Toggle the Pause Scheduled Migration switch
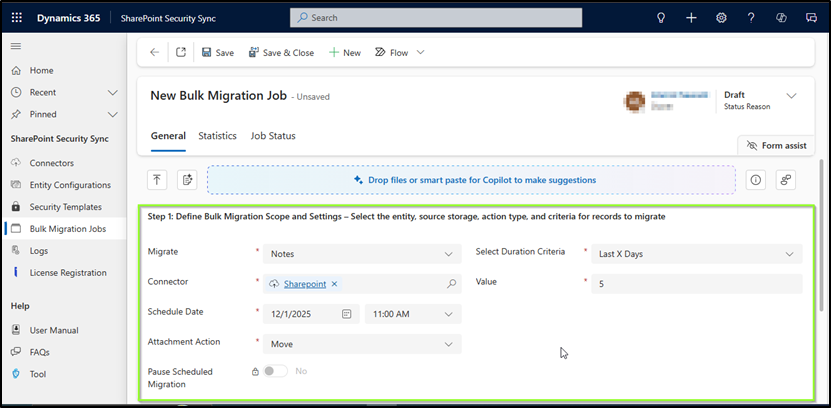 tap(276, 371)
